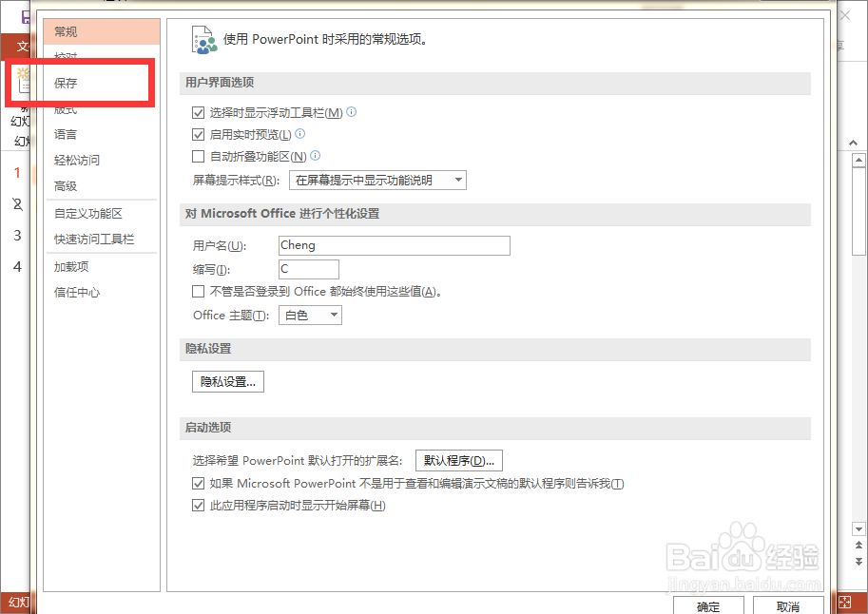Click the previous slide double arrow
This screenshot has width=868, height=614.
pyautogui.click(x=858, y=546)
